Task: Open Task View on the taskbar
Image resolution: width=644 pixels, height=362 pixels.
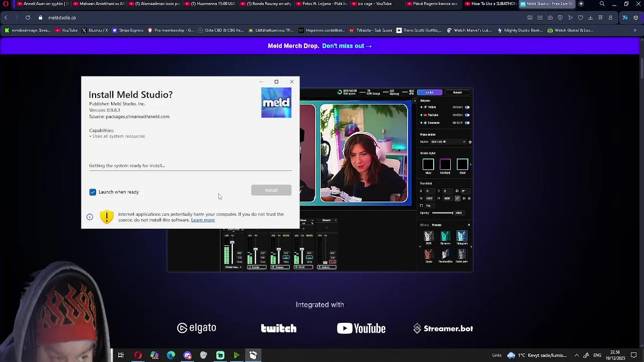Action: (121, 355)
